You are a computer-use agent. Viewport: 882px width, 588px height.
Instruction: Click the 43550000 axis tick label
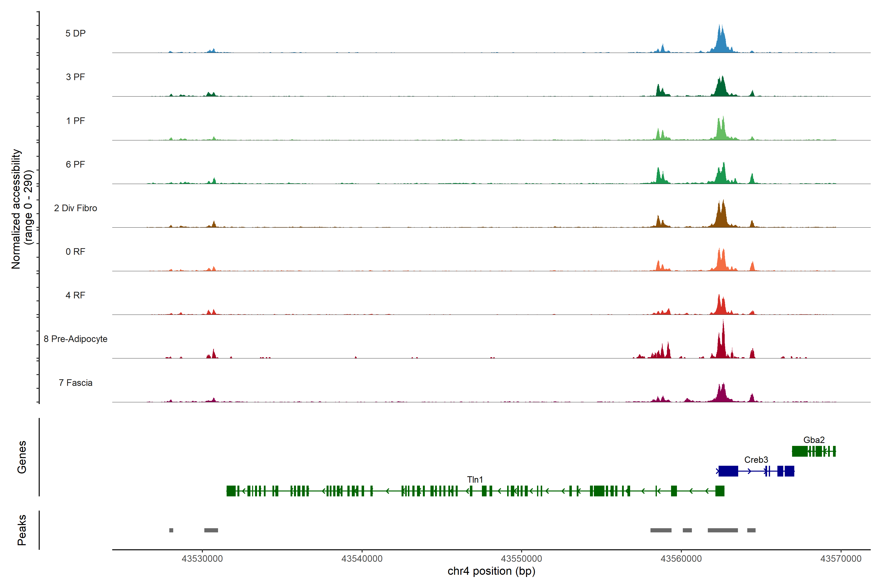[521, 558]
